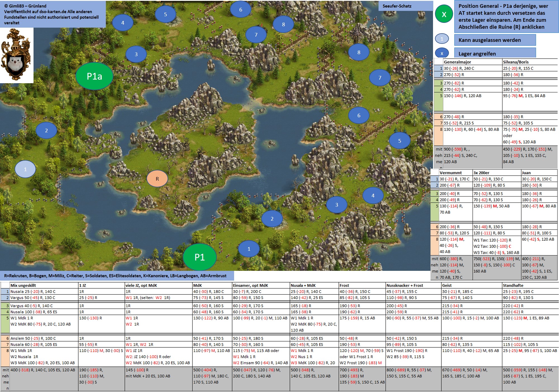The width and height of the screenshot is (559, 392).
Task: Click the green P1 start position marker
Action: (199, 257)
